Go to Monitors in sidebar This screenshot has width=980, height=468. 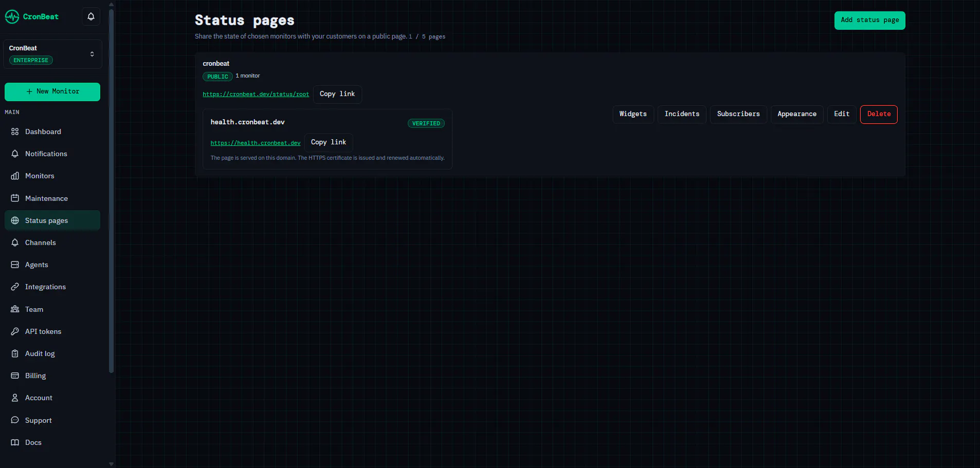tap(52, 176)
